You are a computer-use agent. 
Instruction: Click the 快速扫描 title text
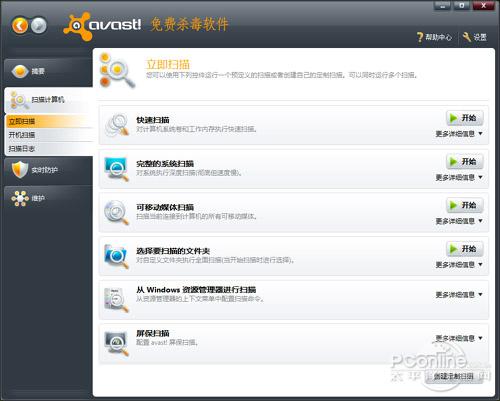pyautogui.click(x=153, y=120)
